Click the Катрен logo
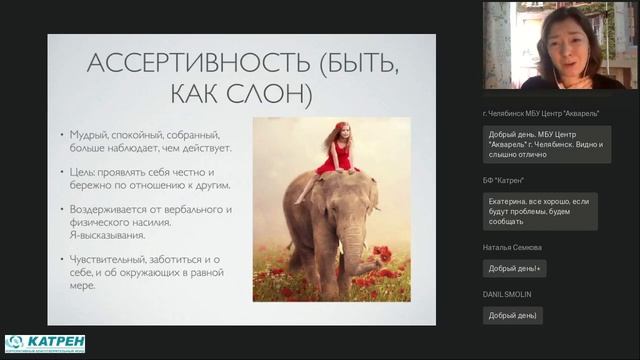 (45, 344)
